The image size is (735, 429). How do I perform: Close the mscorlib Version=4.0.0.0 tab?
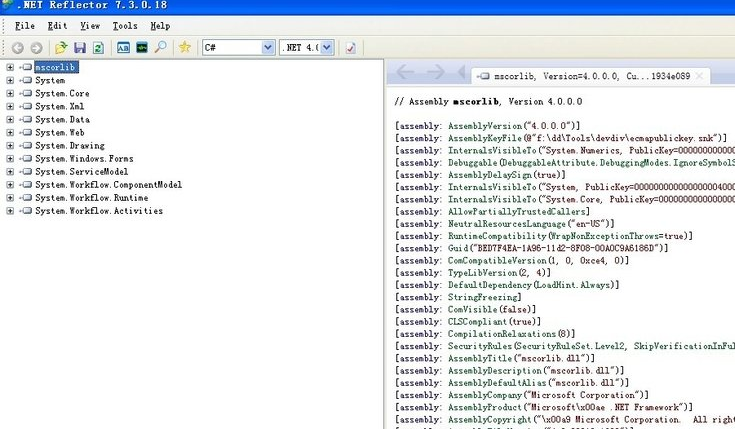697,75
